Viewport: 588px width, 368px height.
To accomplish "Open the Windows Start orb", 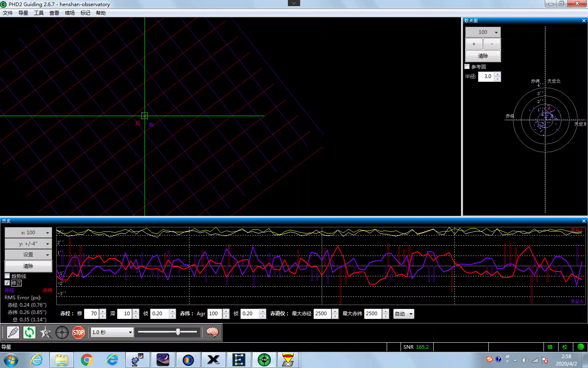I will 11,360.
